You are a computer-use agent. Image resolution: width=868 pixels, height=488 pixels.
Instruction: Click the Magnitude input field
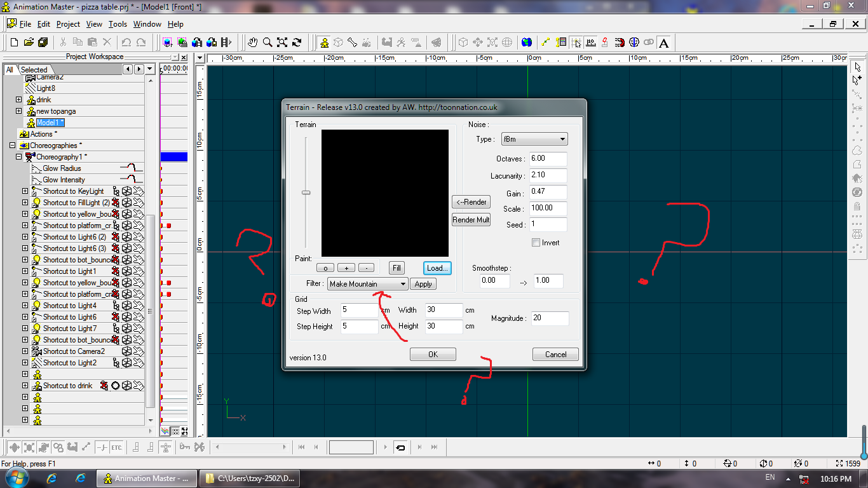(x=550, y=318)
